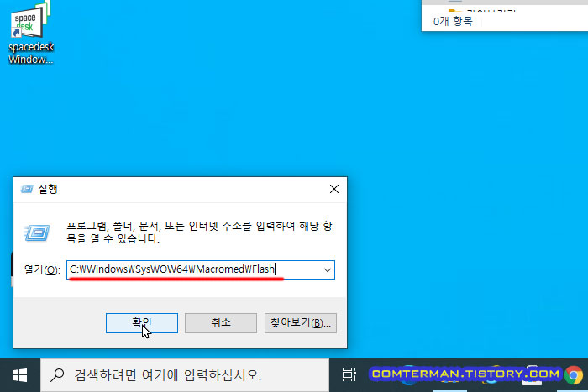The image size is (588, 392).
Task: Click the Windows Start button
Action: pyautogui.click(x=20, y=375)
